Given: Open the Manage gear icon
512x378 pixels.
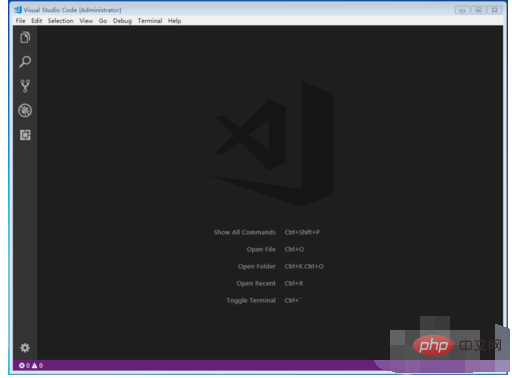Looking at the screenshot, I should point(25,348).
